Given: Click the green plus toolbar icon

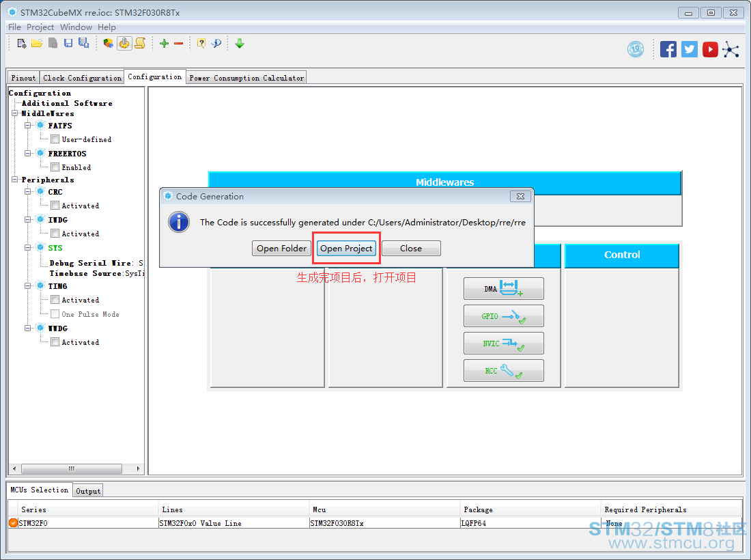Looking at the screenshot, I should 165,44.
